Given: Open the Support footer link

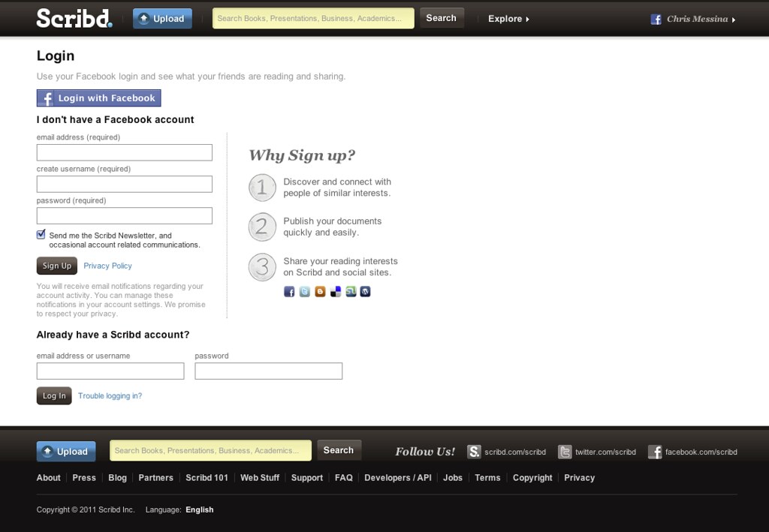Looking at the screenshot, I should pyautogui.click(x=307, y=478).
